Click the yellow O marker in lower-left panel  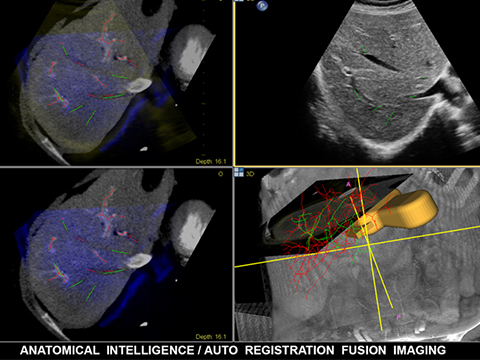[220, 174]
